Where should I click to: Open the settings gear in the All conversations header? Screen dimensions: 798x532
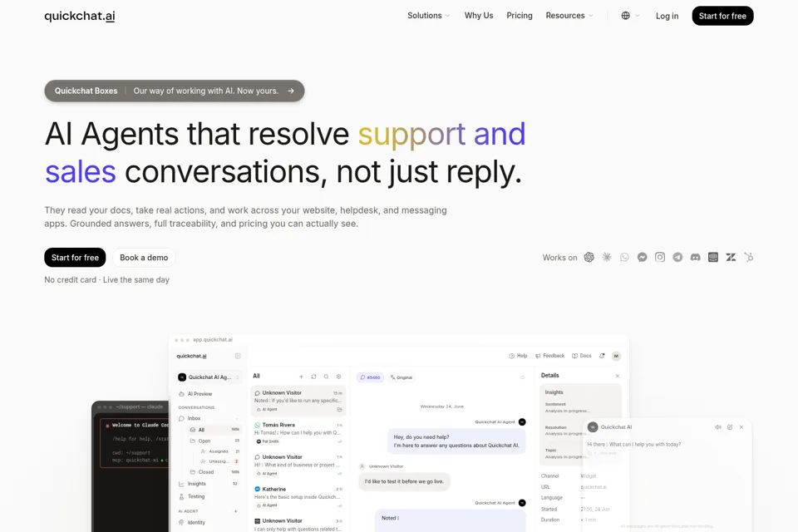click(x=338, y=377)
